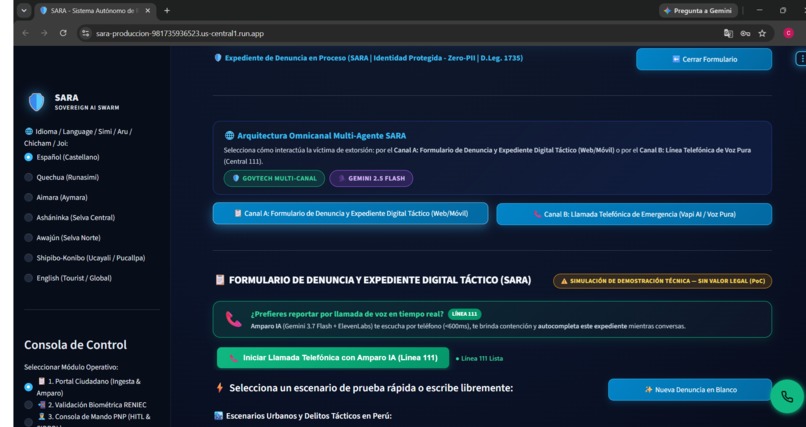This screenshot has height=427, width=806.
Task: Open site information icon in address bar
Action: coord(85,33)
